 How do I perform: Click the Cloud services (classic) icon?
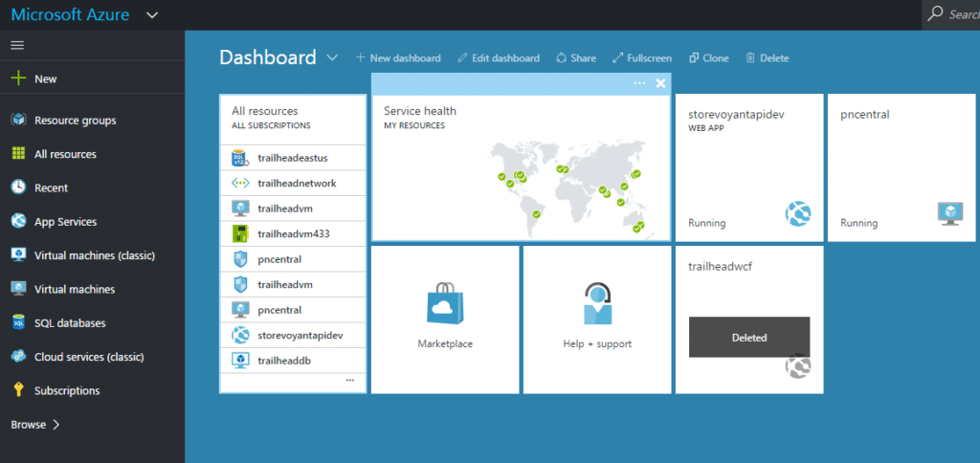point(19,357)
